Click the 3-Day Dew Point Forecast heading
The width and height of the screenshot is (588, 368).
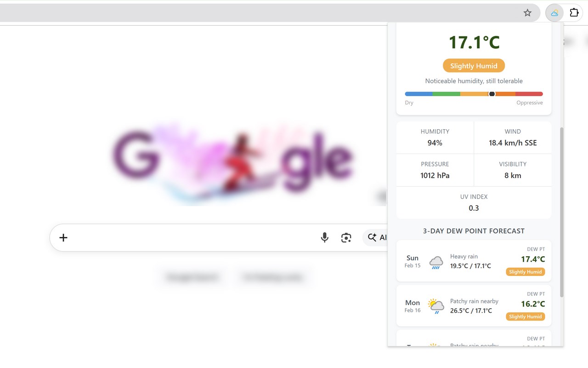pos(474,231)
